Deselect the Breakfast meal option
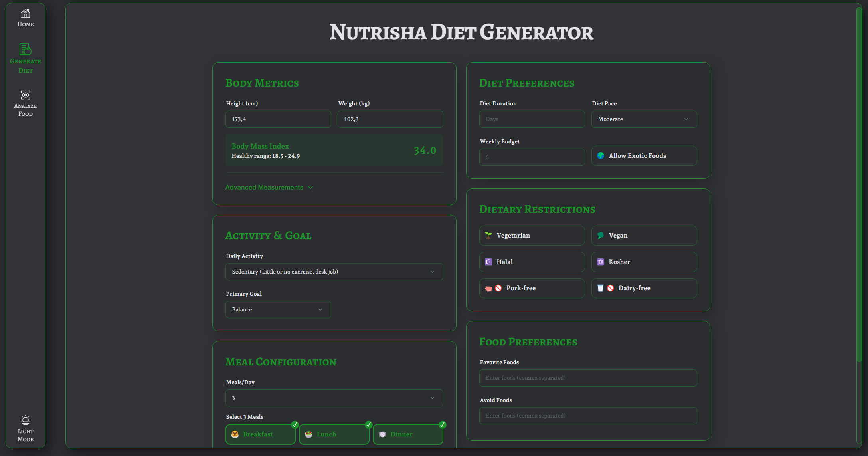Image resolution: width=868 pixels, height=456 pixels. coord(260,434)
